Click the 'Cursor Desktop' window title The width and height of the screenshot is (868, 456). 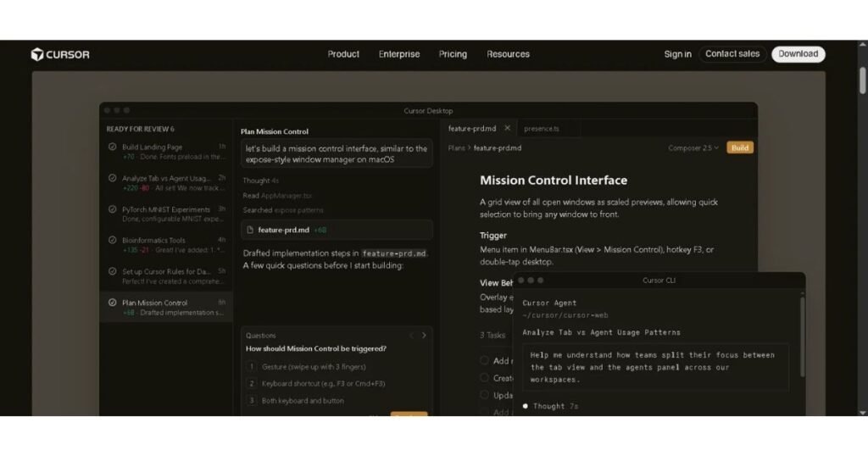tap(428, 111)
